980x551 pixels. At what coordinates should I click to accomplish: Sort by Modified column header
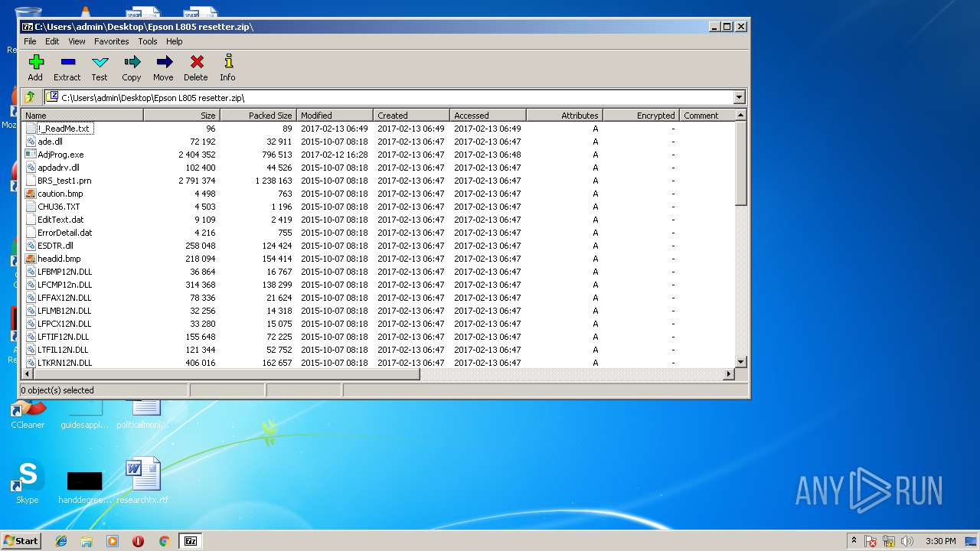[335, 116]
